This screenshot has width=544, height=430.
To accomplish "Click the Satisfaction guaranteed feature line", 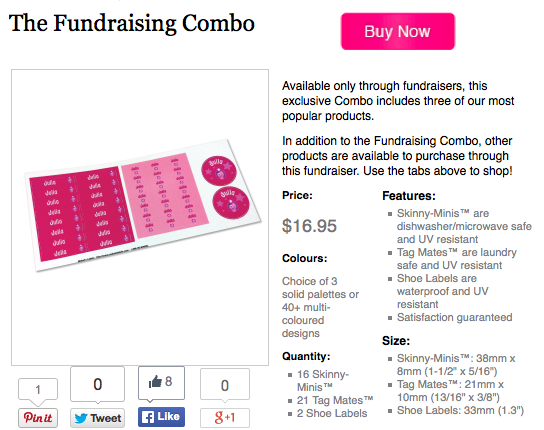I will pyautogui.click(x=454, y=317).
